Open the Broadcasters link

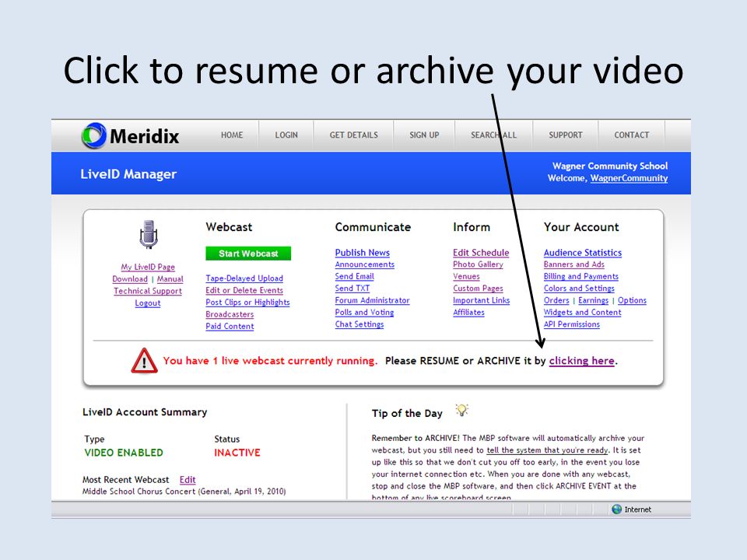point(230,314)
